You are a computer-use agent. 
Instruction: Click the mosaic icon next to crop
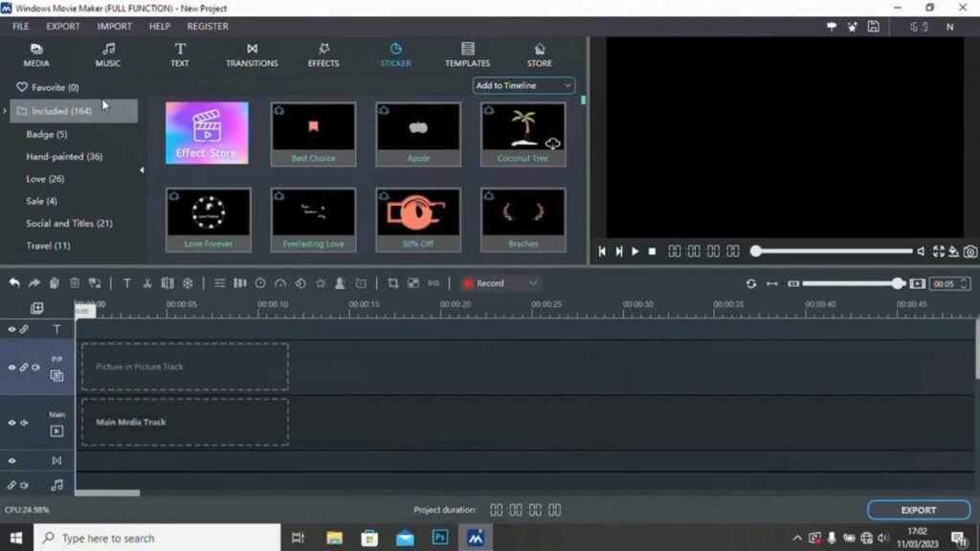413,283
